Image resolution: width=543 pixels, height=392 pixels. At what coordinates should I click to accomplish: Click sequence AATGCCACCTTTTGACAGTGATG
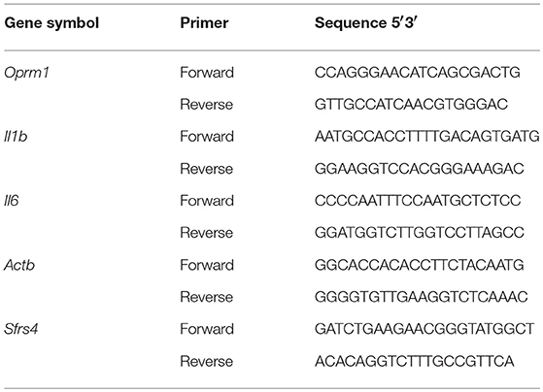(427, 136)
